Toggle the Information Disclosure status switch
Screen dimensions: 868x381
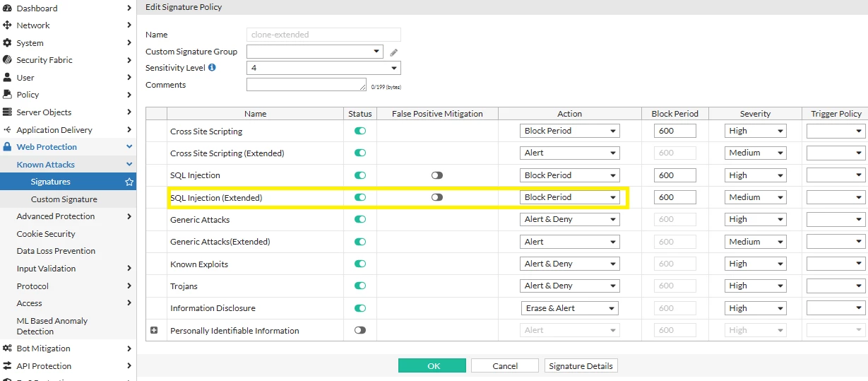point(360,308)
